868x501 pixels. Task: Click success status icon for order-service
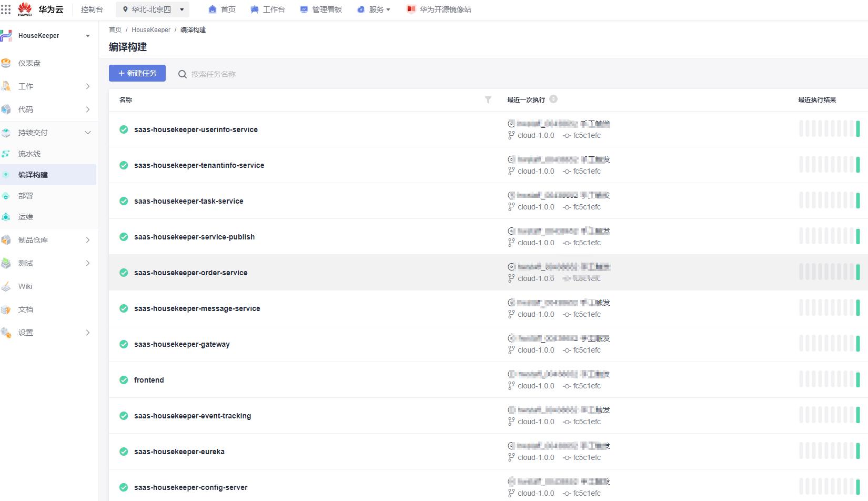tap(124, 273)
